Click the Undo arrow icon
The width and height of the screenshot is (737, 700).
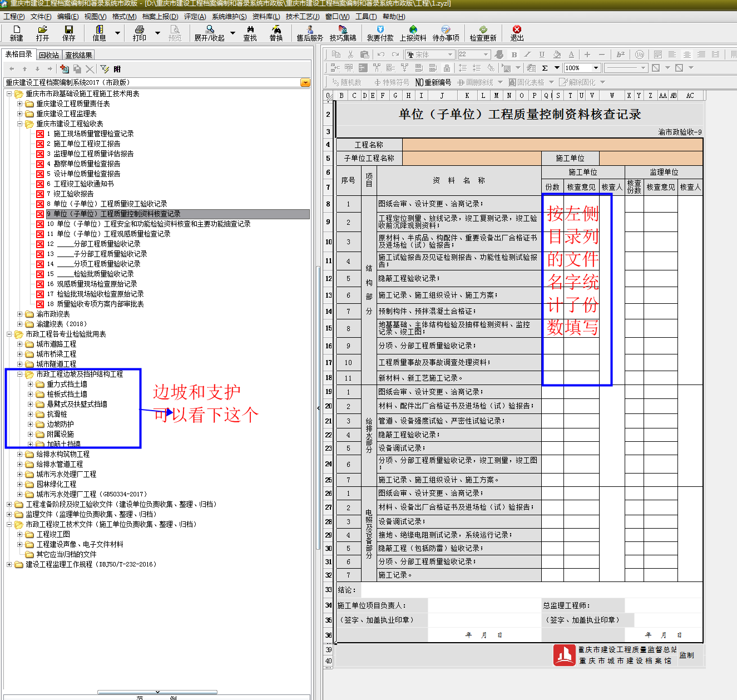tap(381, 54)
